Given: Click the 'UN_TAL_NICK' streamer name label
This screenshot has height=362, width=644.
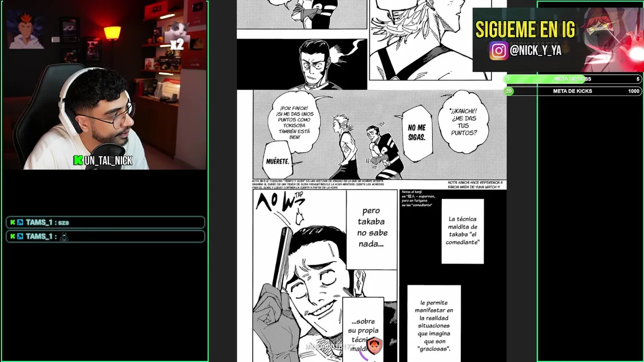Looking at the screenshot, I should tap(108, 160).
